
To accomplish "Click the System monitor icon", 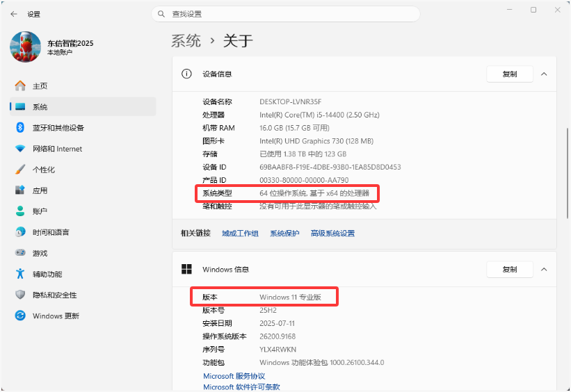I will click(x=20, y=106).
